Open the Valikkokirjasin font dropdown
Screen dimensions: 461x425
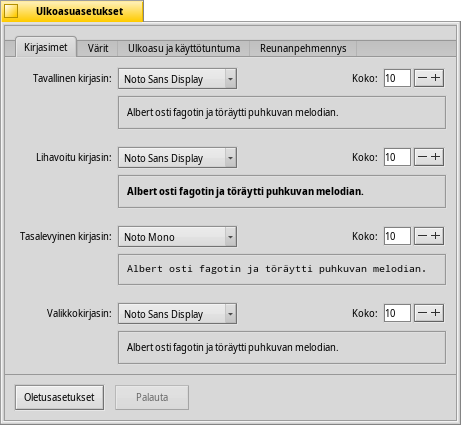click(x=177, y=314)
